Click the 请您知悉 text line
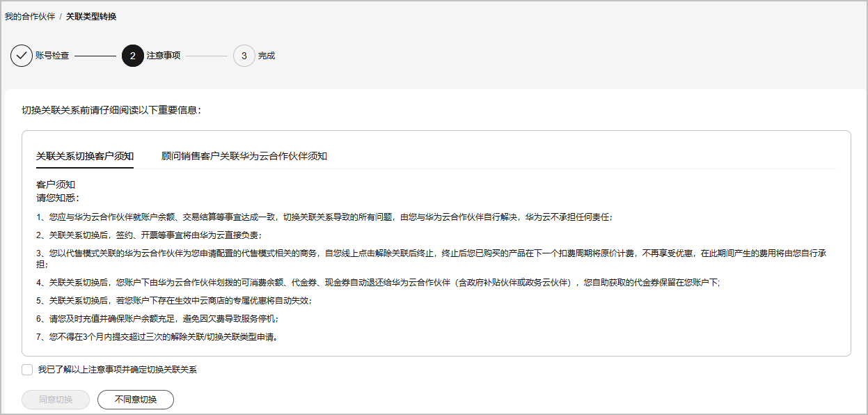This screenshot has width=868, height=415. 58,198
